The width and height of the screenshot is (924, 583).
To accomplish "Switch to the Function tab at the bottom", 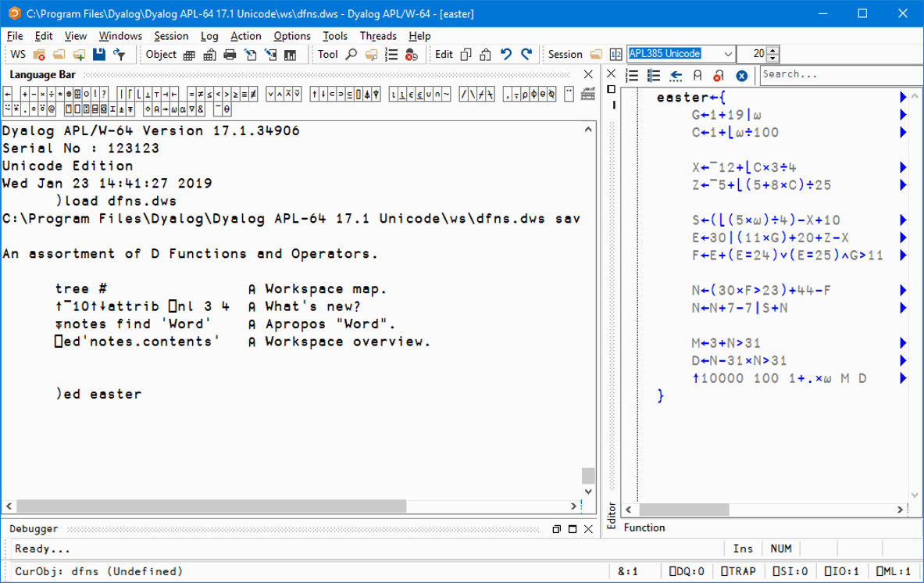I will pos(644,528).
